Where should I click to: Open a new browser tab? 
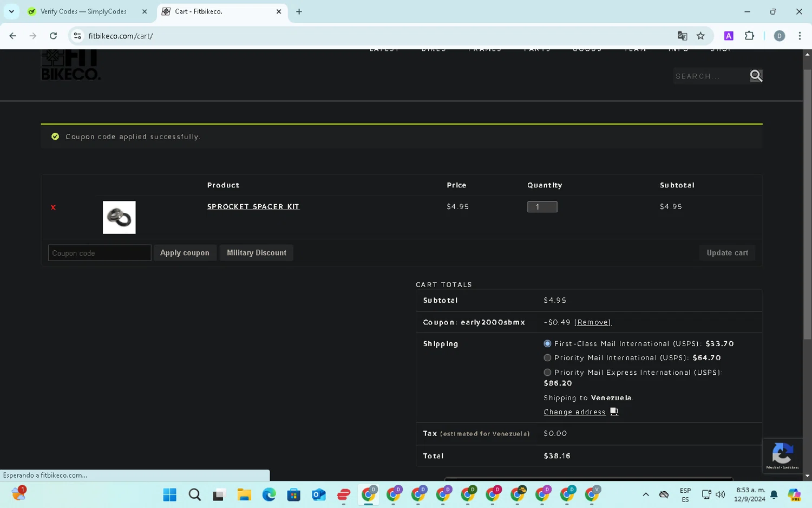tap(299, 11)
